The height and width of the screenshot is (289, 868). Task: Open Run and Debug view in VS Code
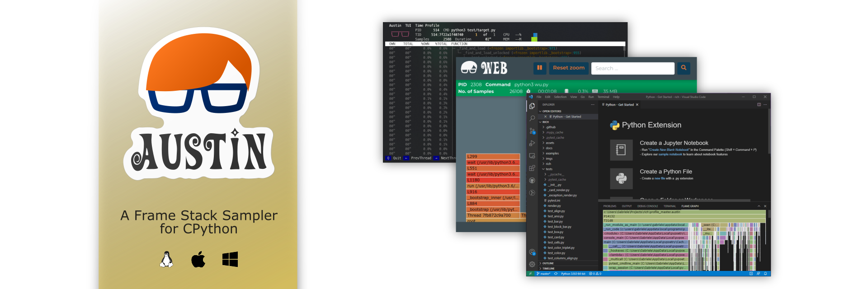pos(532,143)
